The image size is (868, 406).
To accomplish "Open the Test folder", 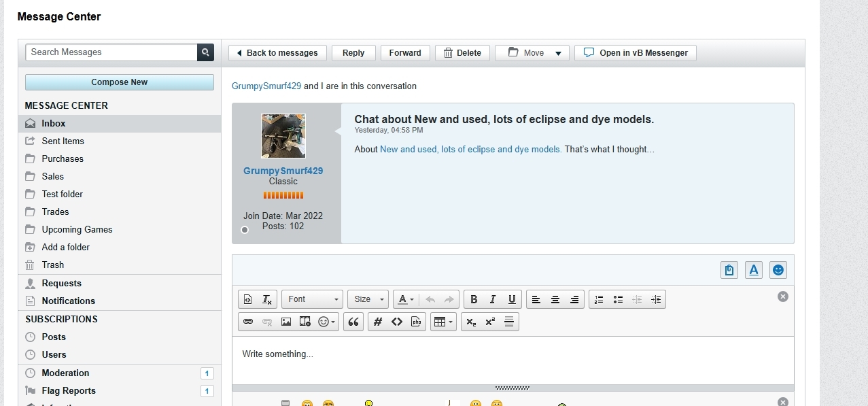I will click(120, 194).
